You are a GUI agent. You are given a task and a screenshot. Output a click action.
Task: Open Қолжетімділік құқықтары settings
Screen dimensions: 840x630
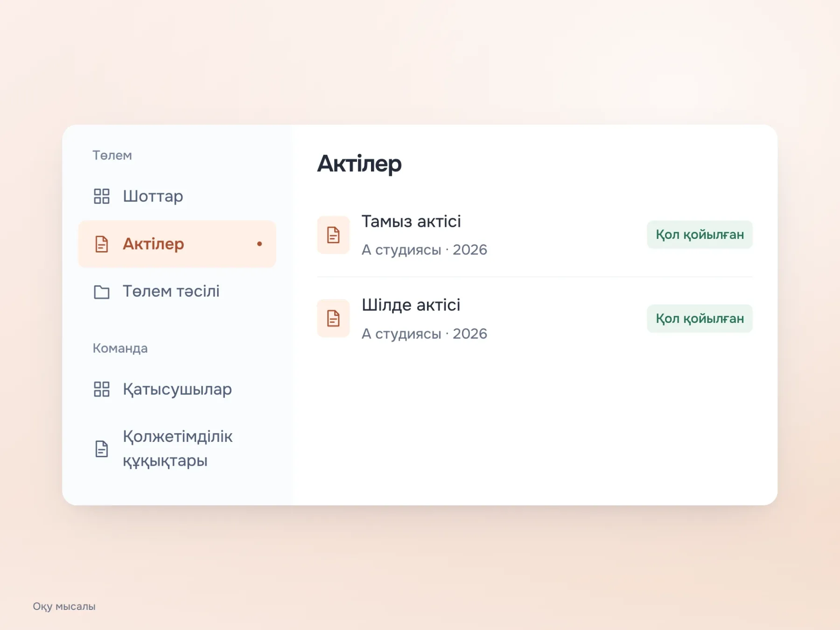[x=177, y=448]
